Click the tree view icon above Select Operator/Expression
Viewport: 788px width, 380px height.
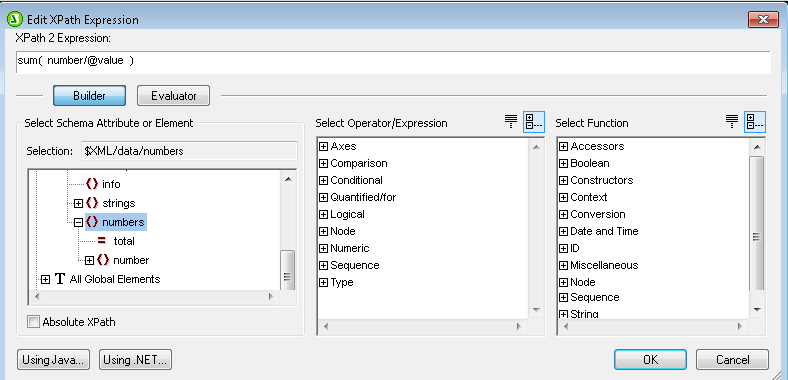(x=534, y=122)
